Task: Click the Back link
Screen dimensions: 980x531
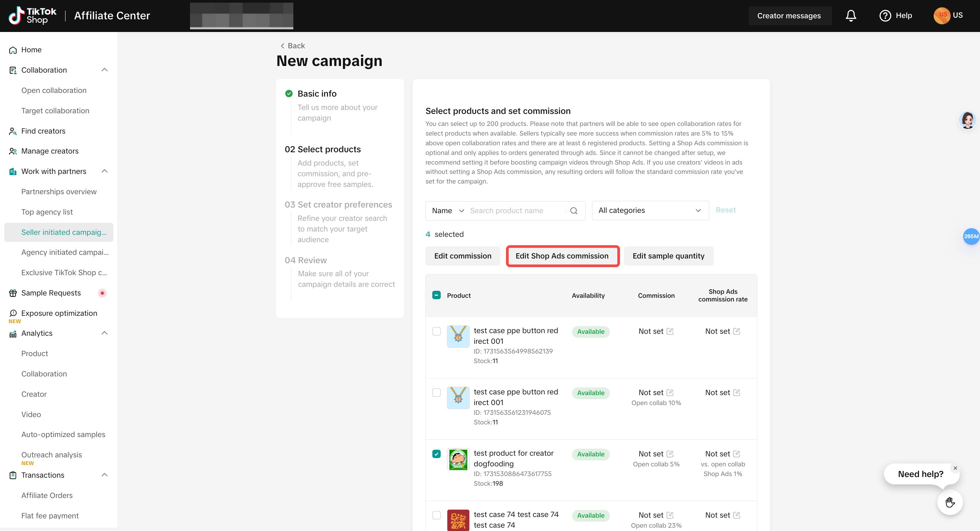Action: tap(293, 46)
